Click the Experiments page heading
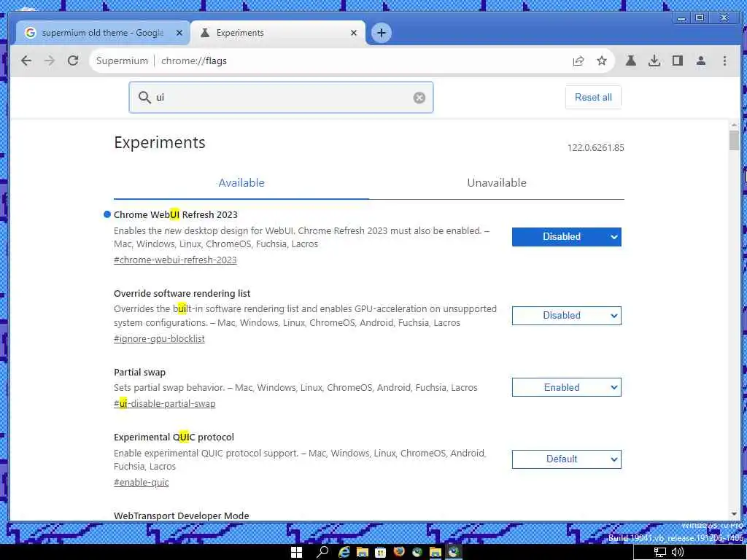Viewport: 747px width, 560px height. pos(160,142)
